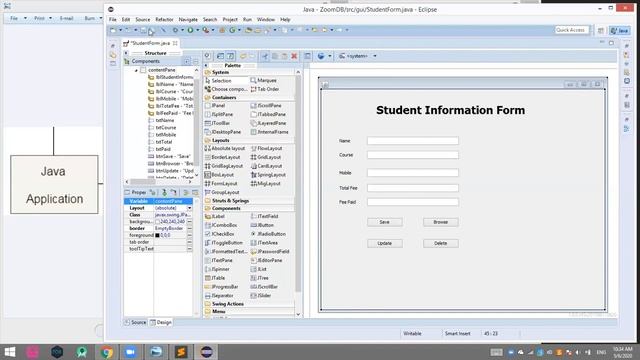
Task: Pick JSlider from the Components palette
Action: point(261,296)
